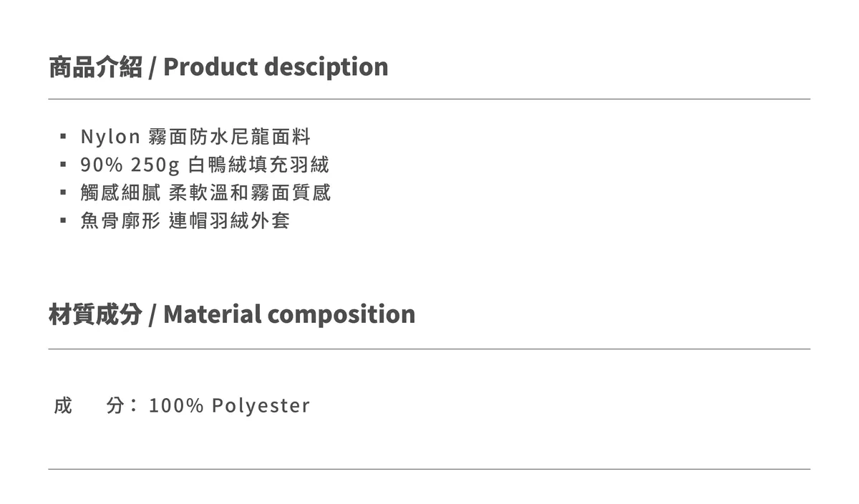Click the "90%" text in second bullet

pos(102,165)
